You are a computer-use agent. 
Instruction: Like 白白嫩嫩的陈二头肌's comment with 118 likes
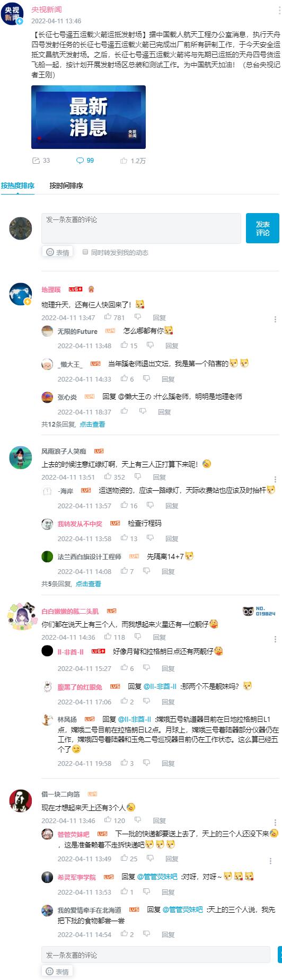pyautogui.click(x=108, y=637)
